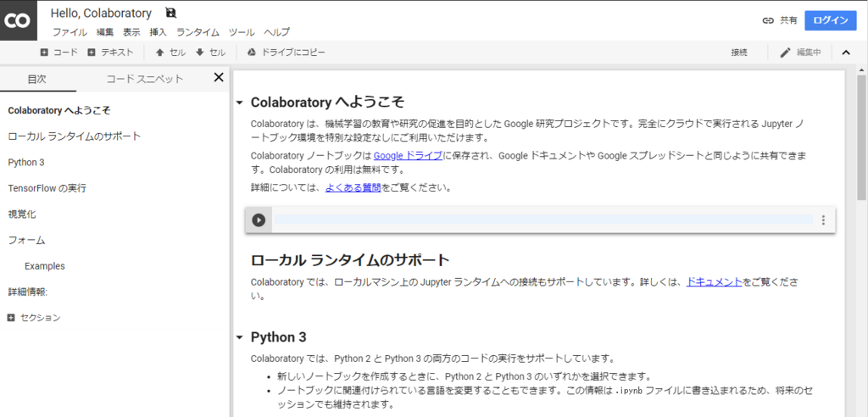Open the ファイル menu
This screenshot has width=868, height=417.
pos(70,32)
